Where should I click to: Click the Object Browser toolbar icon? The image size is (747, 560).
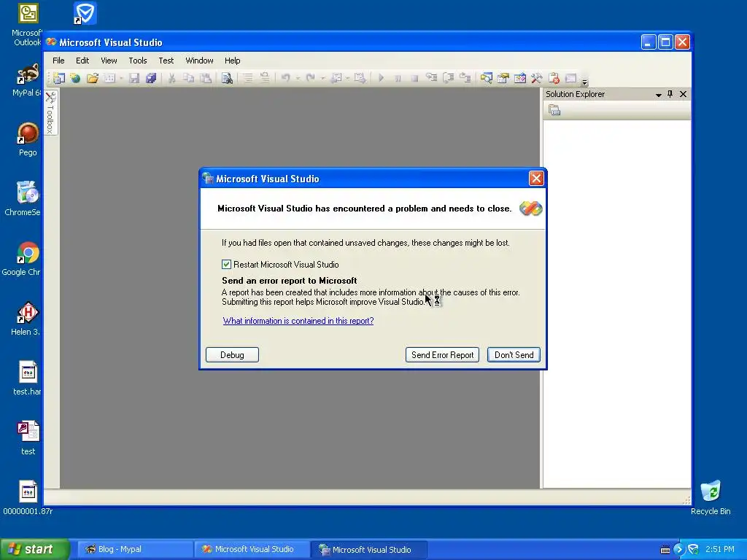click(x=519, y=78)
